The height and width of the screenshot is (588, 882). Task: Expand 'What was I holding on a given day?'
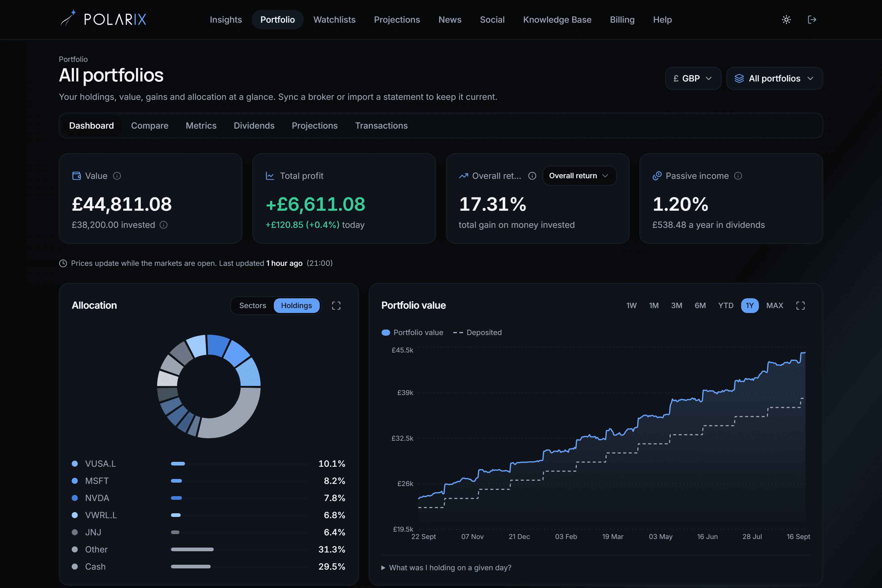tap(446, 568)
